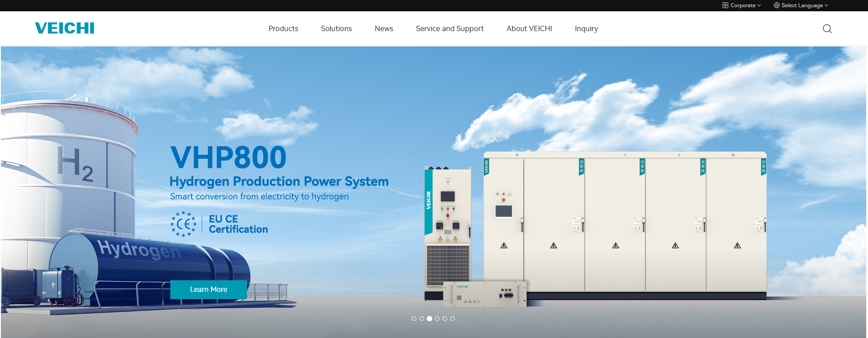Click the EU CE certification star badge
Screen dimensions: 868x338
[183, 224]
